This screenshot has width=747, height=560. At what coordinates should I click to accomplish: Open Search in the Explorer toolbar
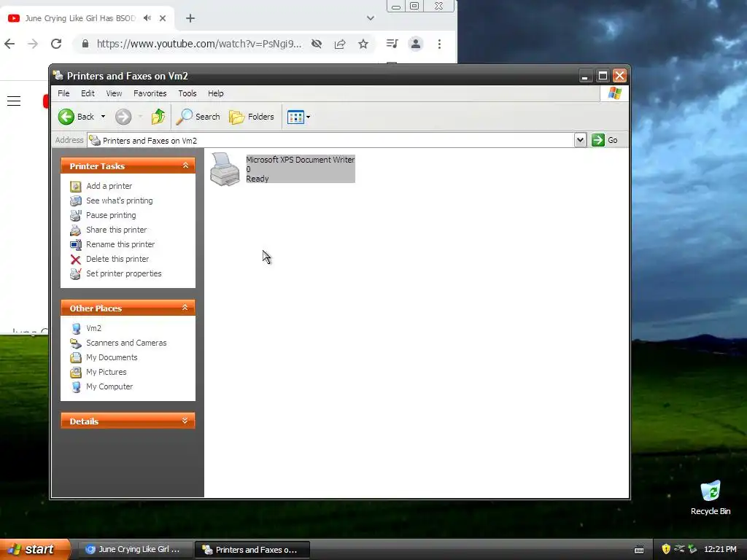tap(198, 117)
